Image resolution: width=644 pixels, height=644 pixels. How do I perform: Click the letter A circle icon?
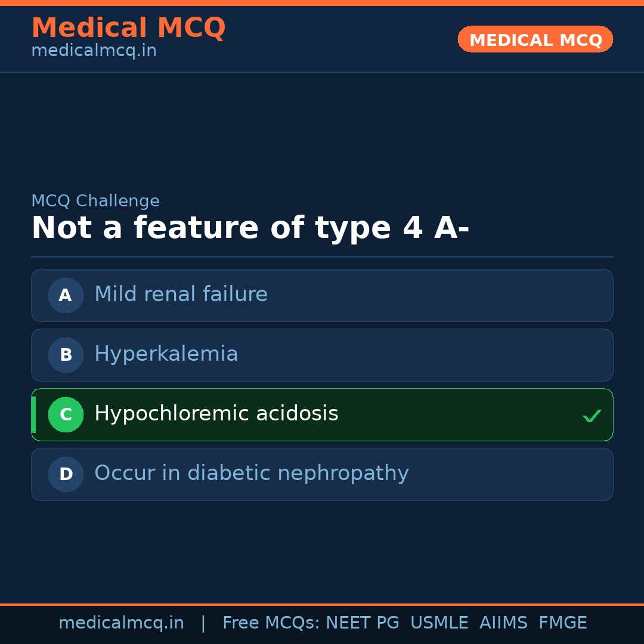tap(66, 295)
